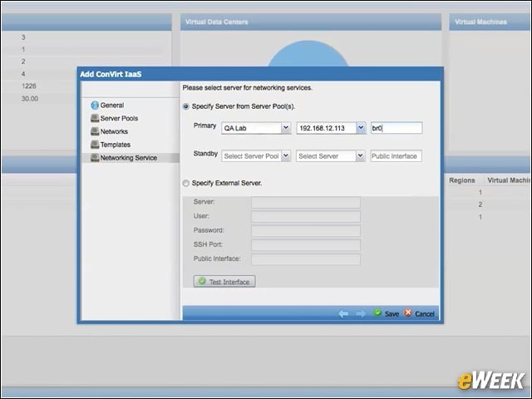Click the green checkmark Save icon

[x=377, y=313]
